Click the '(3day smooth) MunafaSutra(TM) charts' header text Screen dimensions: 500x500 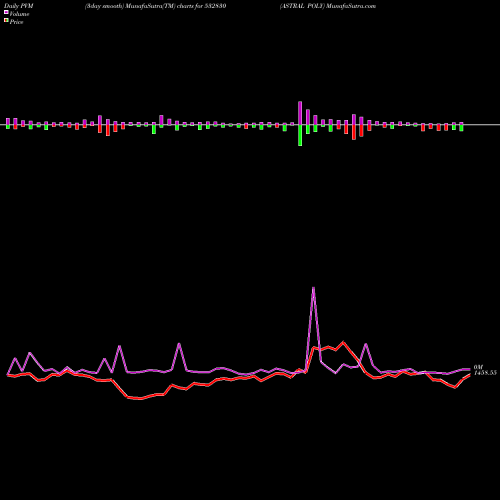pos(138,6)
